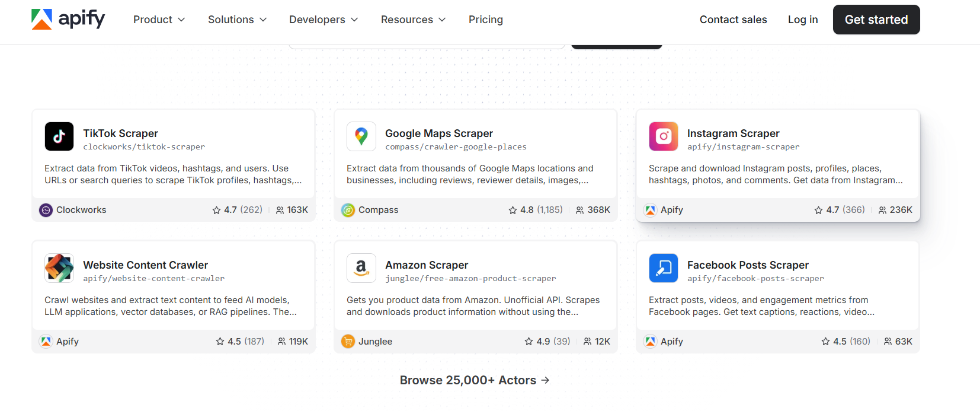Screen dimensions: 980x411
Task: Click the Junglee developer avatar
Action: [348, 341]
